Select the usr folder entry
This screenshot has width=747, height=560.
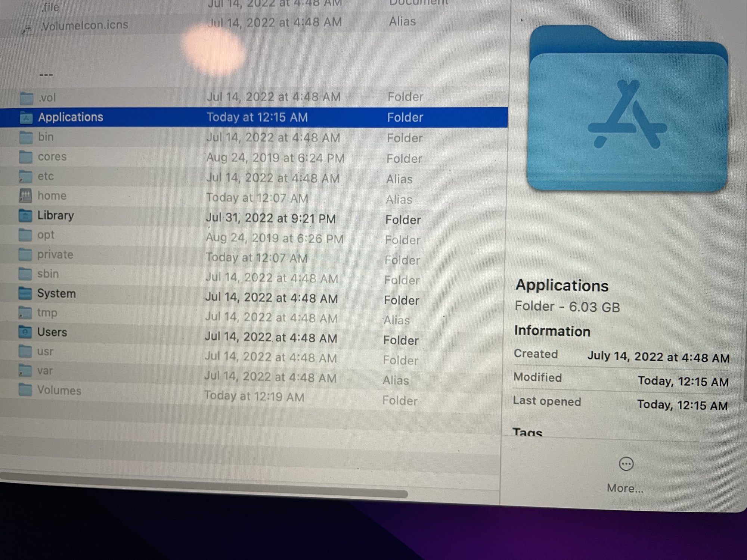click(x=45, y=351)
